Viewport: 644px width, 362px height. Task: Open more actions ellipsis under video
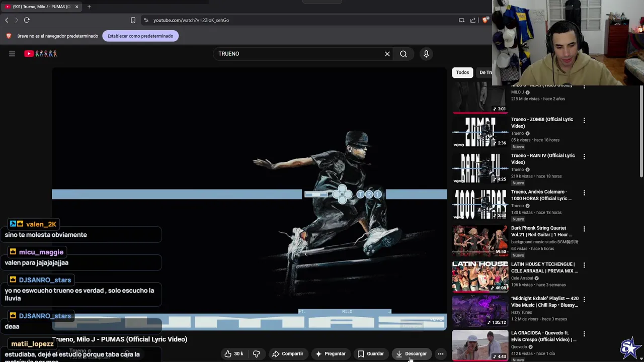441,353
